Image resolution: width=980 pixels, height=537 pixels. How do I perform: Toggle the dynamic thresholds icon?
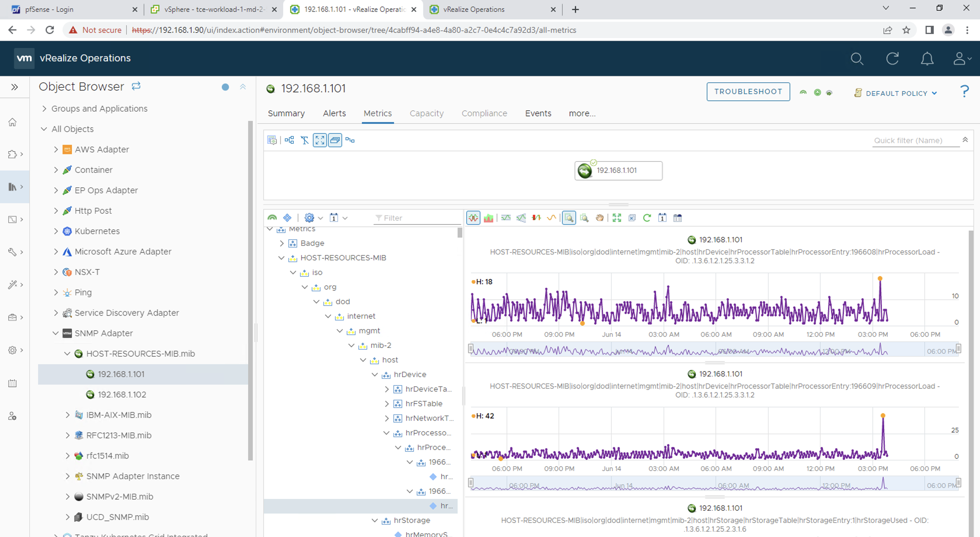pos(506,218)
